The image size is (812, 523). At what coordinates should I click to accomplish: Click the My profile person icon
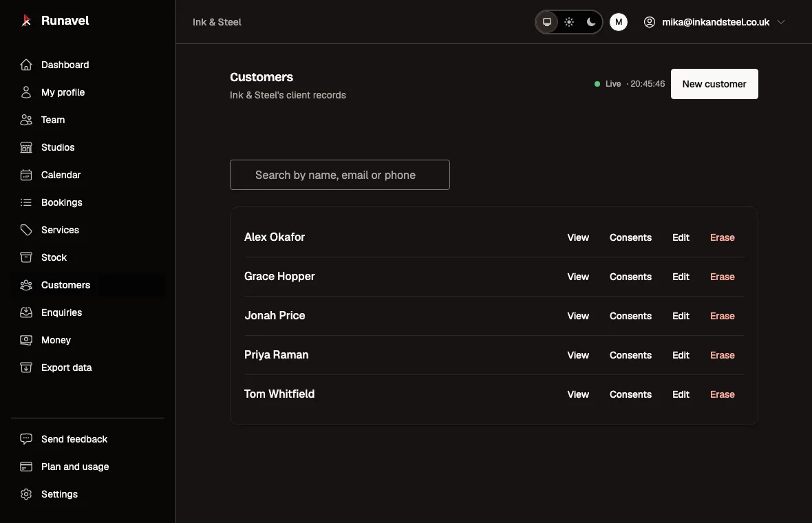pos(26,92)
